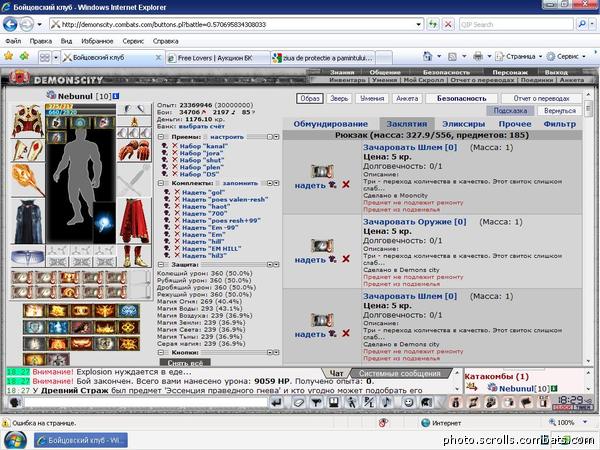
Task: Collapse the Защита section
Action: click(x=161, y=264)
